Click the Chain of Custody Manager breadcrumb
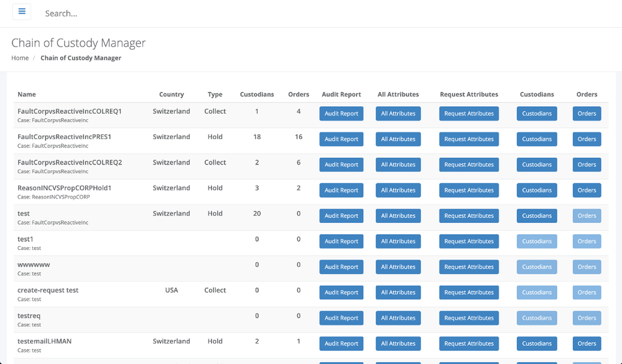 (x=81, y=58)
